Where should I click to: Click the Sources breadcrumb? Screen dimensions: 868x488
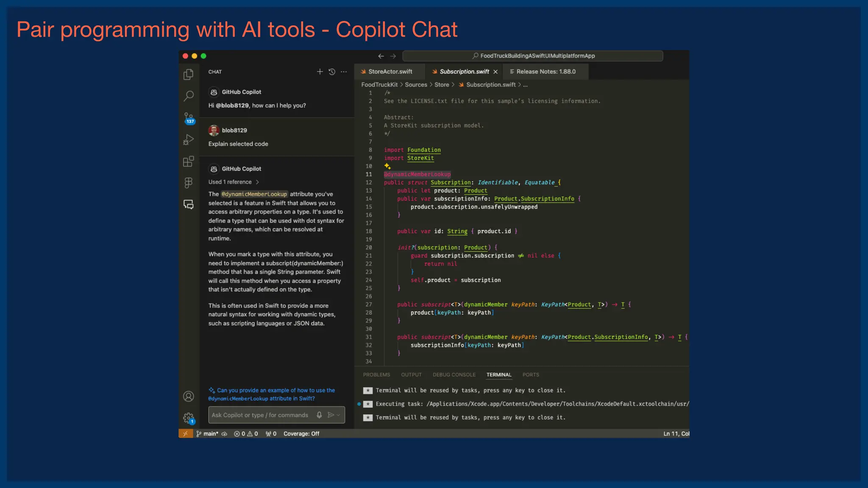[x=416, y=85]
